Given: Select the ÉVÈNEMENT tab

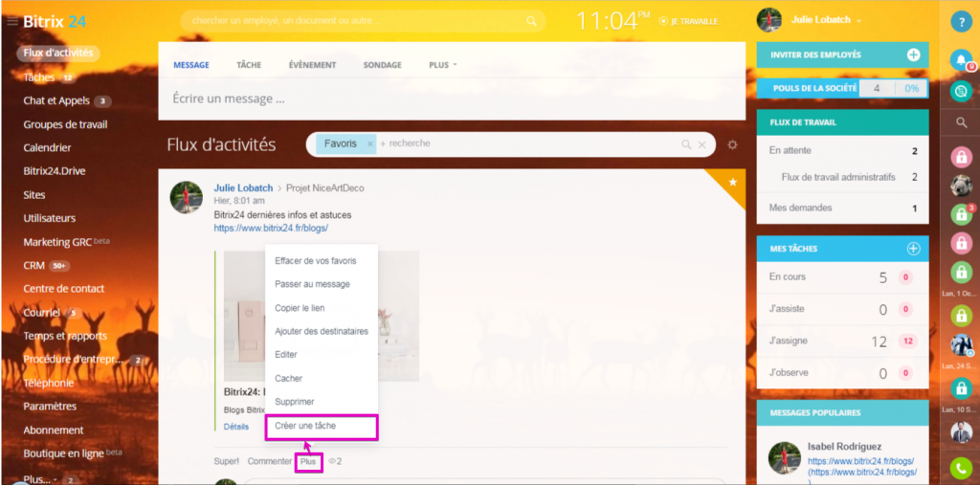Looking at the screenshot, I should (313, 65).
